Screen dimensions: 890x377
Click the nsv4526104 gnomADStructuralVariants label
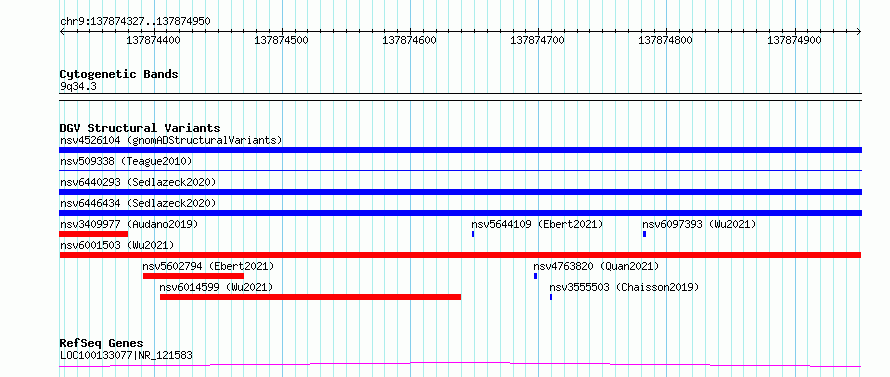click(171, 140)
